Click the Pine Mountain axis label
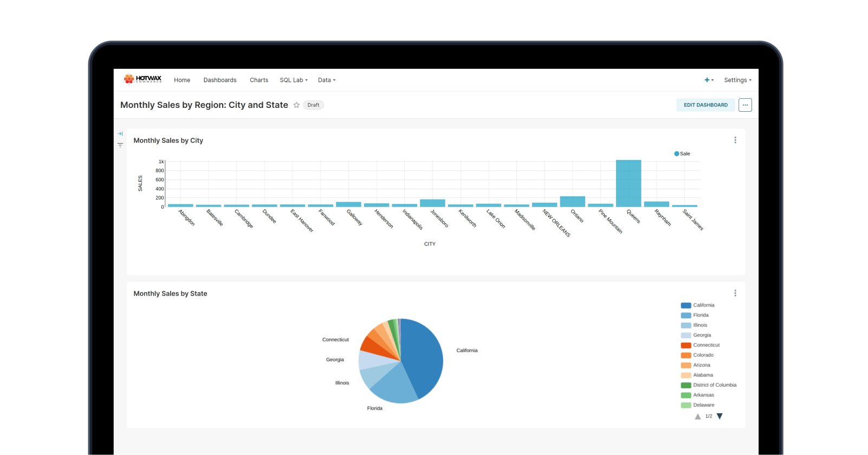The width and height of the screenshot is (868, 455). pos(611,221)
